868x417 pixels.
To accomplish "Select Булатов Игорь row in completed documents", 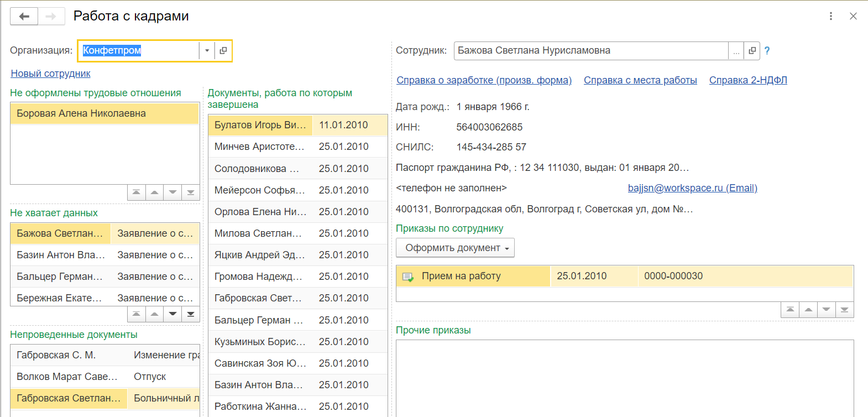I will (x=260, y=125).
